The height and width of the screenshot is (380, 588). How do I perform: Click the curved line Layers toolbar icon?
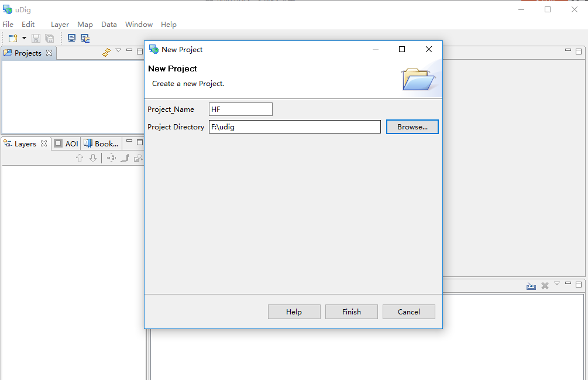click(x=125, y=158)
